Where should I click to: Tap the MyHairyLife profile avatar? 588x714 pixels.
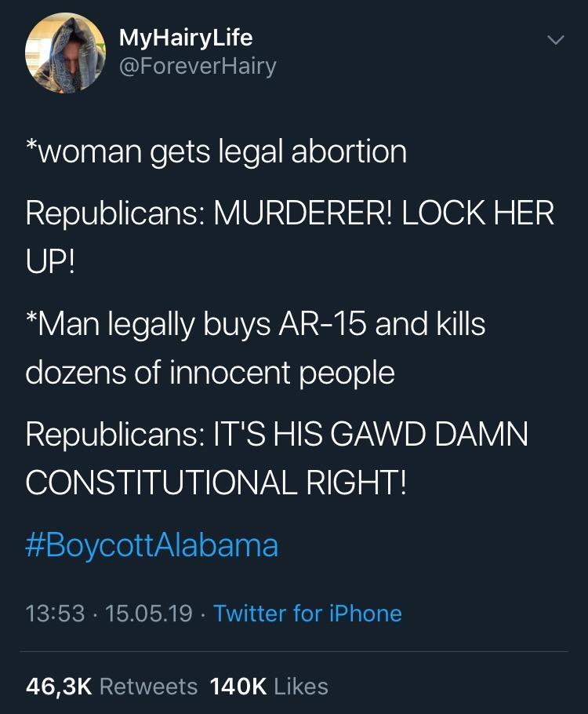(x=65, y=53)
